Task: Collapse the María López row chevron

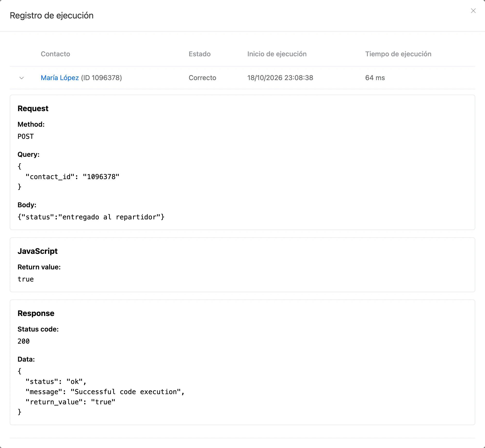Action: [x=22, y=78]
